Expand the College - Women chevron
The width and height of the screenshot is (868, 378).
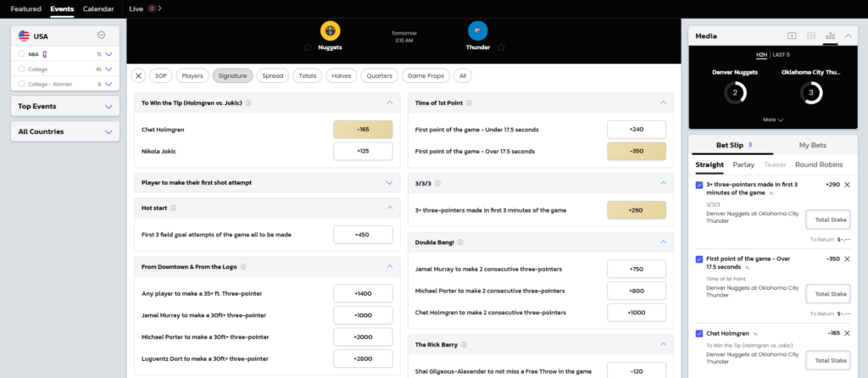pos(108,84)
